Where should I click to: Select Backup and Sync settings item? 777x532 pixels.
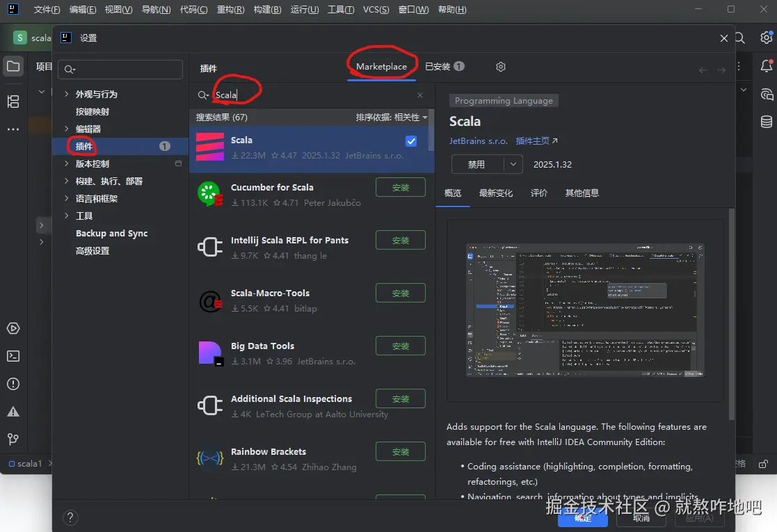[x=111, y=233]
